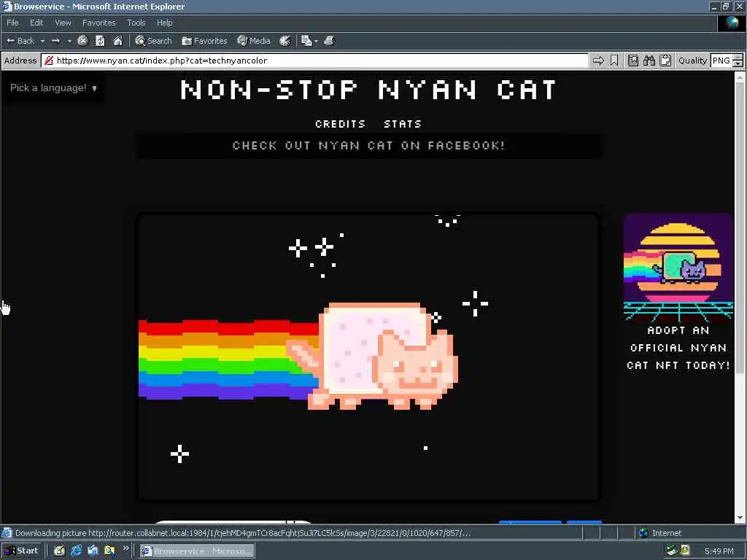This screenshot has width=747, height=560.
Task: Click the bookmarks book icon
Action: point(632,61)
